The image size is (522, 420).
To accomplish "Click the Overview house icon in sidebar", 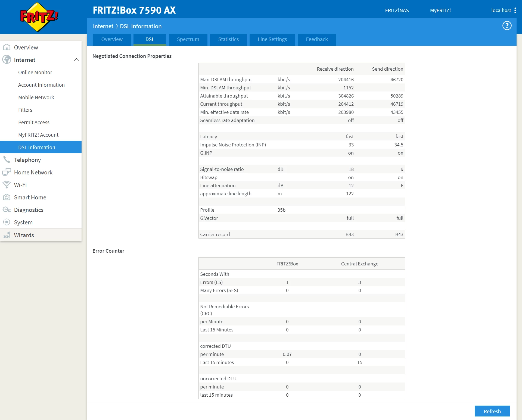I will 7,47.
